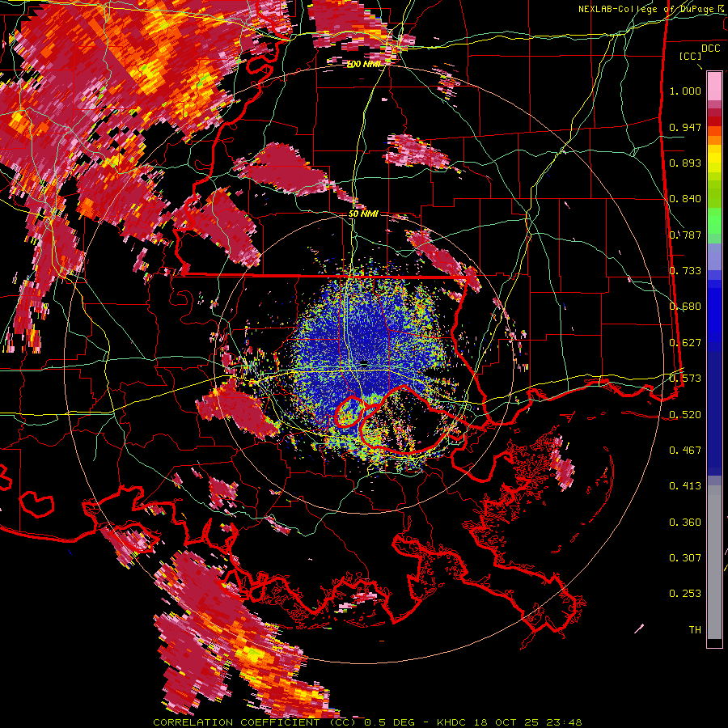Screen dimensions: 728x728
Task: Click the 0.253 scale label
Action: coord(685,594)
